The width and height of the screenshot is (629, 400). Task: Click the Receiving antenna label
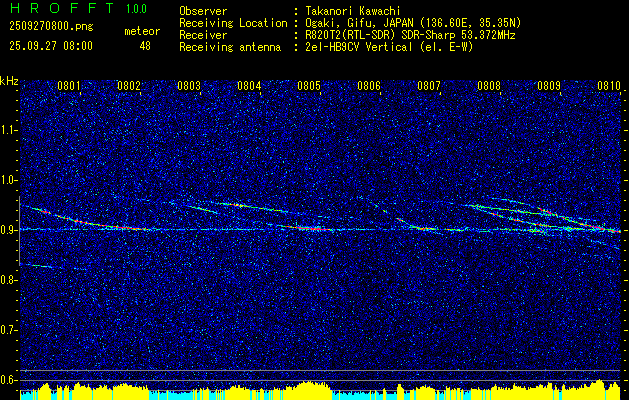click(230, 47)
